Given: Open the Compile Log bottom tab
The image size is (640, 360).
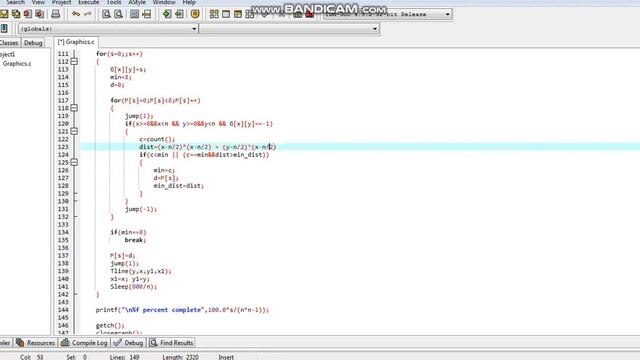Looking at the screenshot, I should click(x=84, y=343).
